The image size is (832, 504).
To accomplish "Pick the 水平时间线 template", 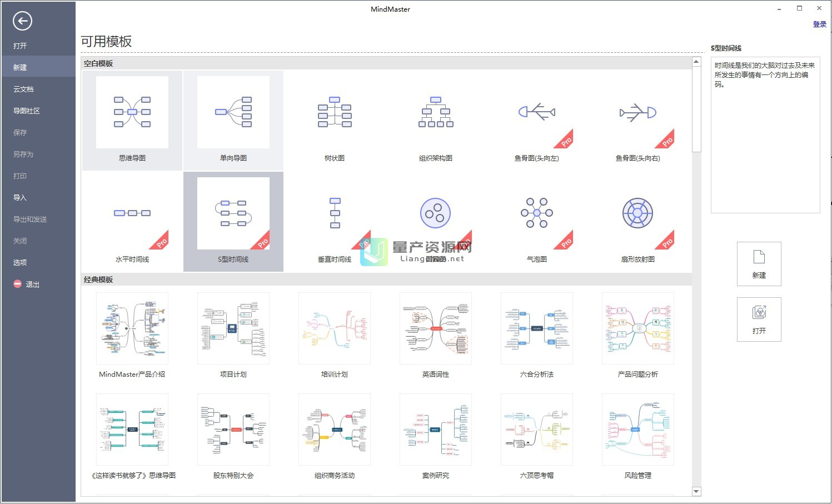I will (132, 221).
